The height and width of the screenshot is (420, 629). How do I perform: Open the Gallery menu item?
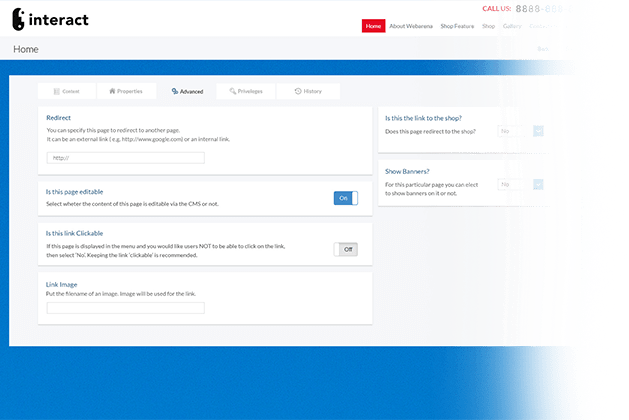click(x=512, y=26)
